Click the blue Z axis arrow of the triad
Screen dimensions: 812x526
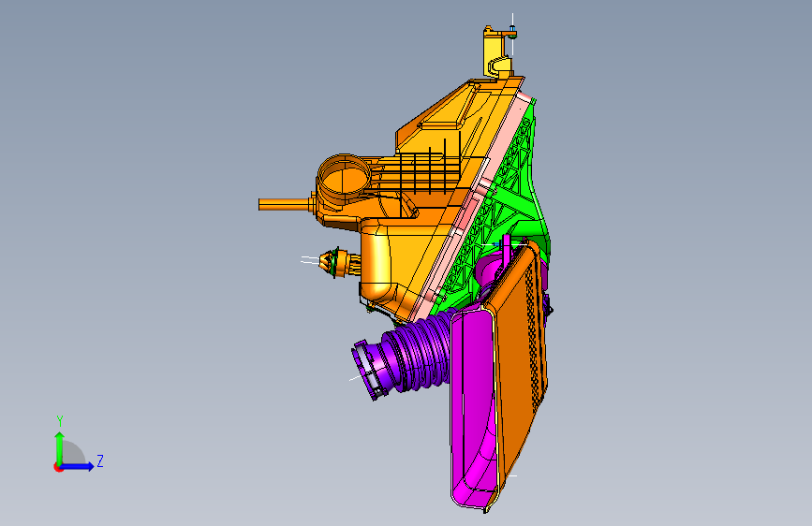pyautogui.click(x=78, y=466)
